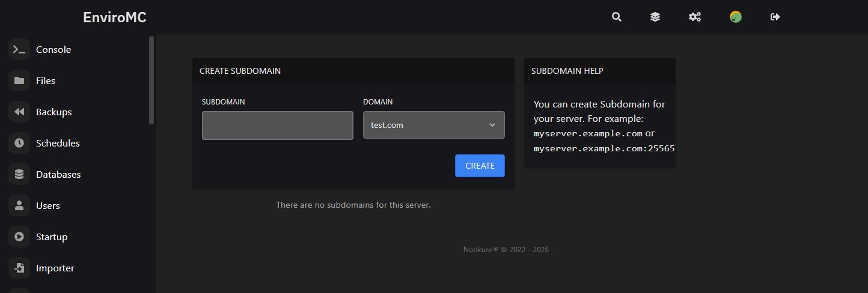Click "There are no subdomains for this server."
Screen dimensions: 868x293
[353, 205]
